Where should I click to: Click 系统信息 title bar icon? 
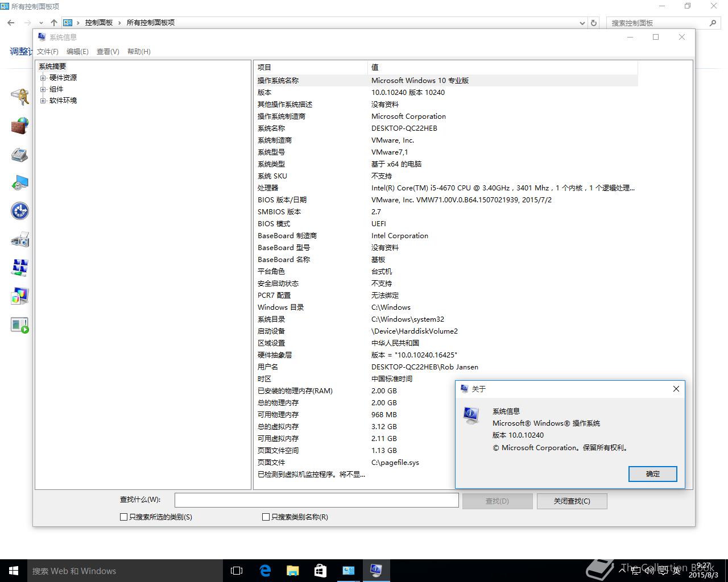coord(42,37)
